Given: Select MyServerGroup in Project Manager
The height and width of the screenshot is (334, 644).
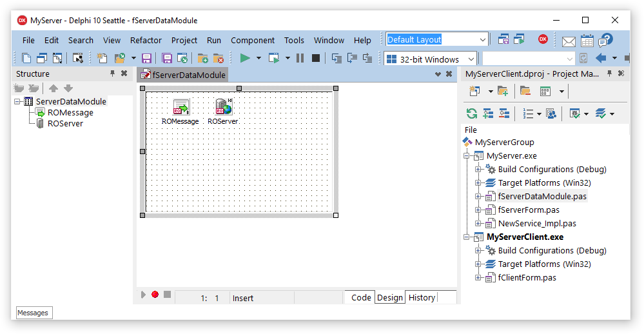Looking at the screenshot, I should coord(504,142).
